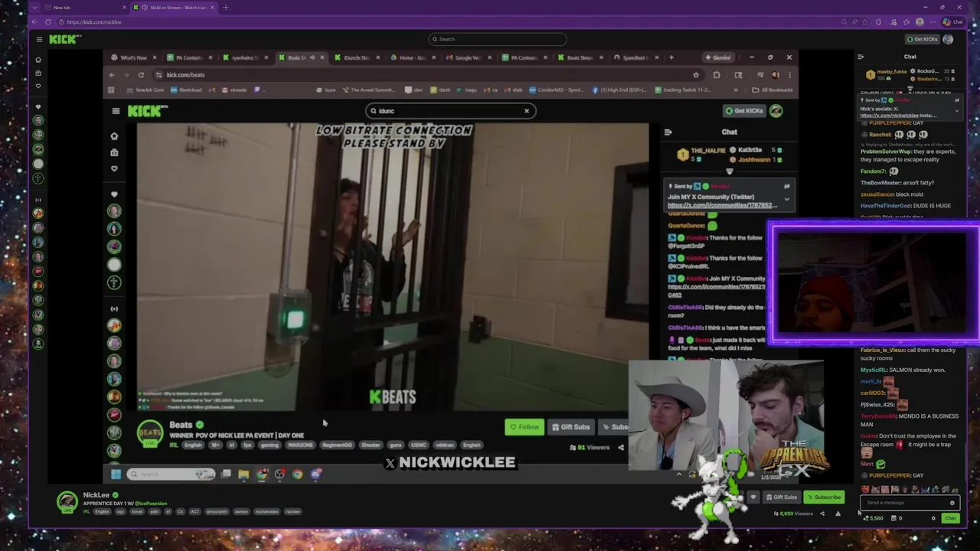Click Get KICKs button in Kick header

[922, 39]
